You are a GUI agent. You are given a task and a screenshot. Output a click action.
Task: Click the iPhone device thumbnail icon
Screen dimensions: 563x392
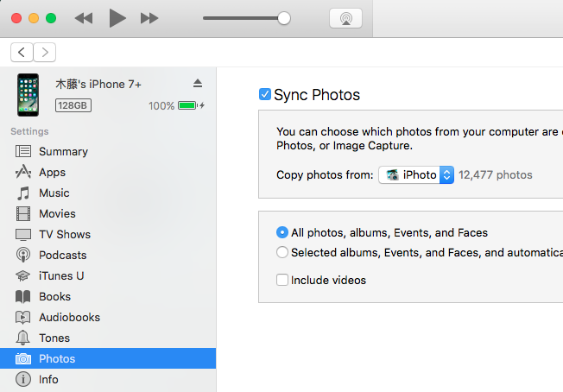28,95
